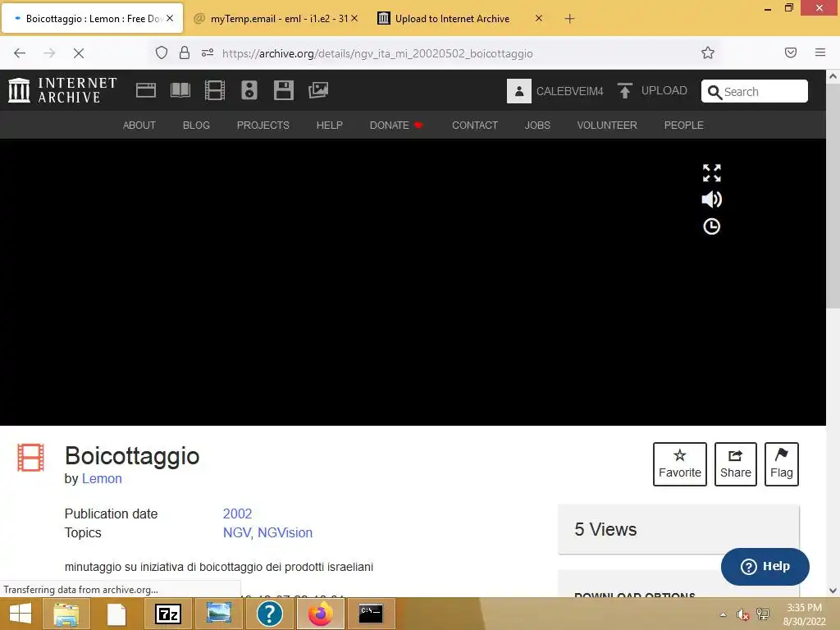The width and height of the screenshot is (840, 630).
Task: Click the system tray volume icon
Action: [742, 614]
